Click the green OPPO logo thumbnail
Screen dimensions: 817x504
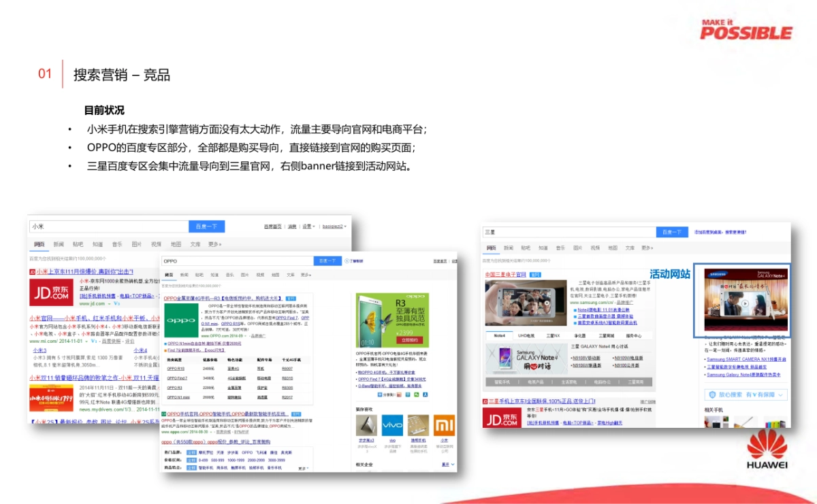(x=180, y=320)
